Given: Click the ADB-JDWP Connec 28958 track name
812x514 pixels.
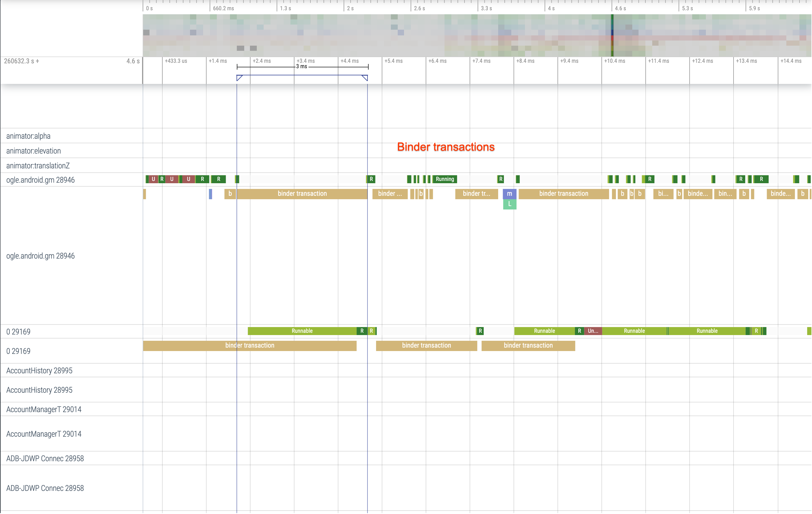Looking at the screenshot, I should pyautogui.click(x=45, y=458).
